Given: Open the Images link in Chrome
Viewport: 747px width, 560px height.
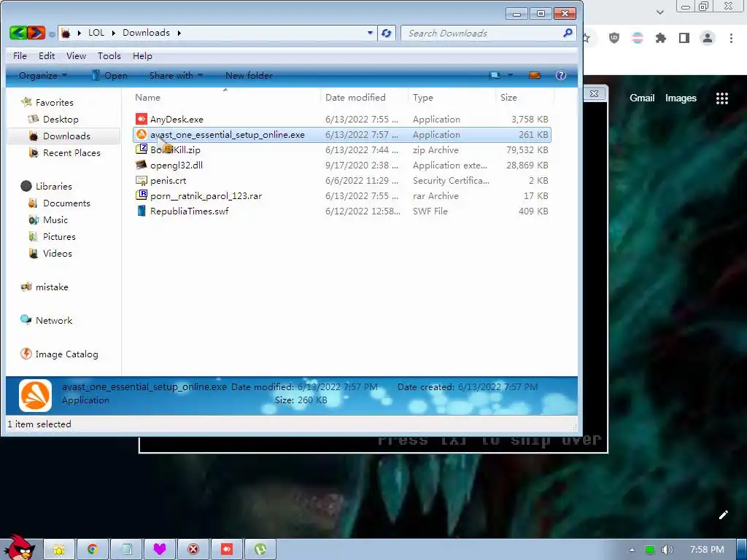Looking at the screenshot, I should pyautogui.click(x=681, y=98).
